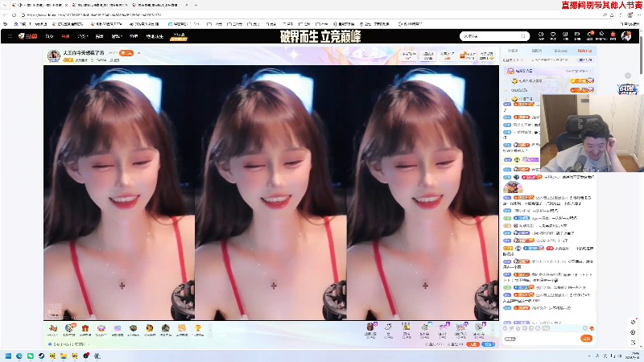The height and width of the screenshot is (362, 644).
Task: Click the search input field in the top bar
Action: pos(490,36)
